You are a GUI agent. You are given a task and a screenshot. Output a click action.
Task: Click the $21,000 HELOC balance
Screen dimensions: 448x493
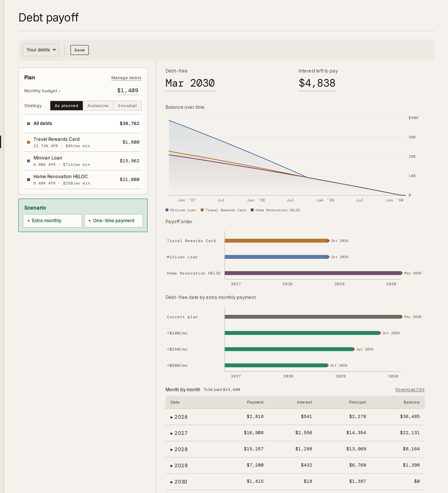pyautogui.click(x=130, y=180)
